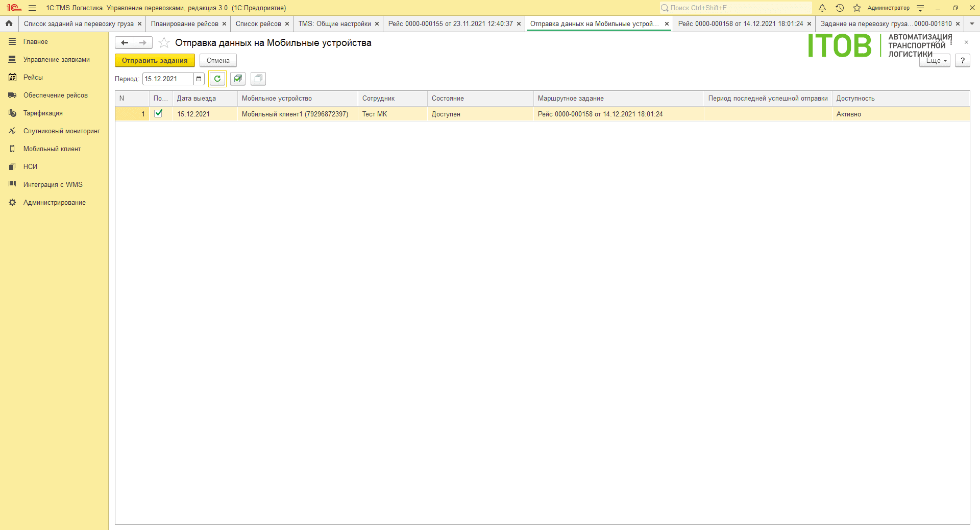Image resolution: width=980 pixels, height=530 pixels.
Task: Open service settings menu icon
Action: (920, 8)
